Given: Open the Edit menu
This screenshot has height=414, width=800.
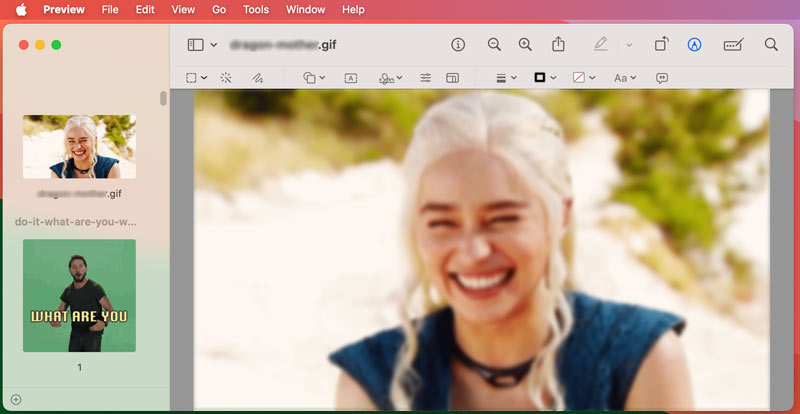Looking at the screenshot, I should (x=145, y=10).
